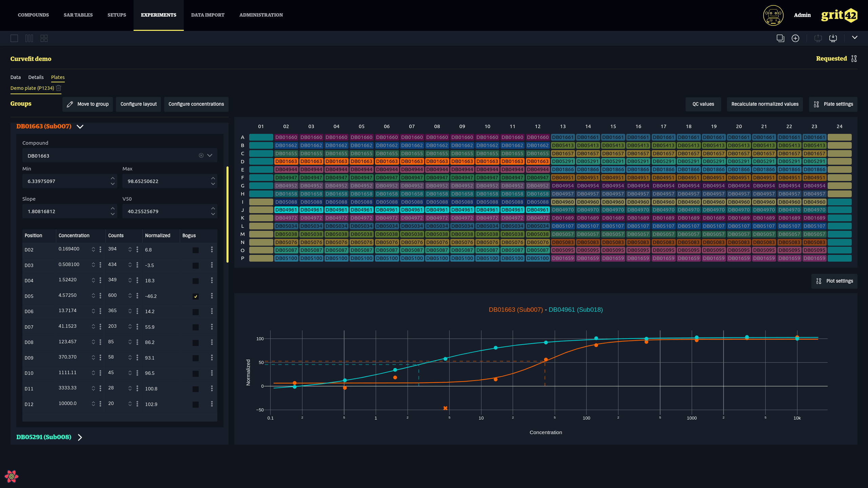Image resolution: width=868 pixels, height=488 pixels.
Task: Expand the DB05291 (Sub008) group
Action: pos(80,437)
